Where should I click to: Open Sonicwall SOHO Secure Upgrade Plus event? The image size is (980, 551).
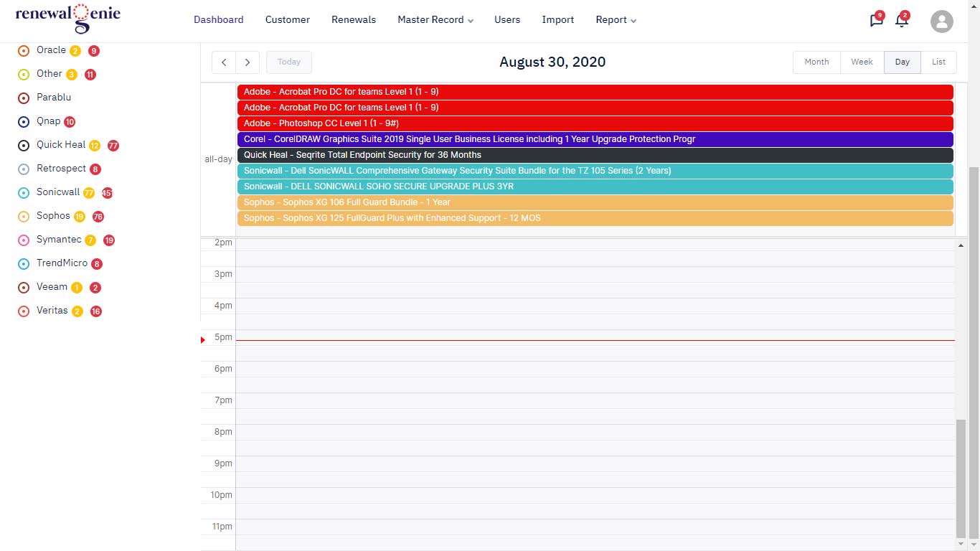(595, 187)
